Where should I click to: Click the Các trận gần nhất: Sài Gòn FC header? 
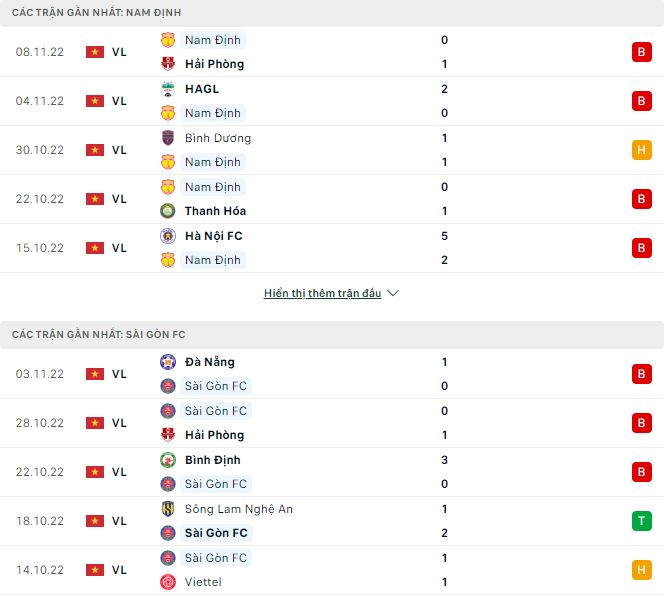click(x=99, y=334)
